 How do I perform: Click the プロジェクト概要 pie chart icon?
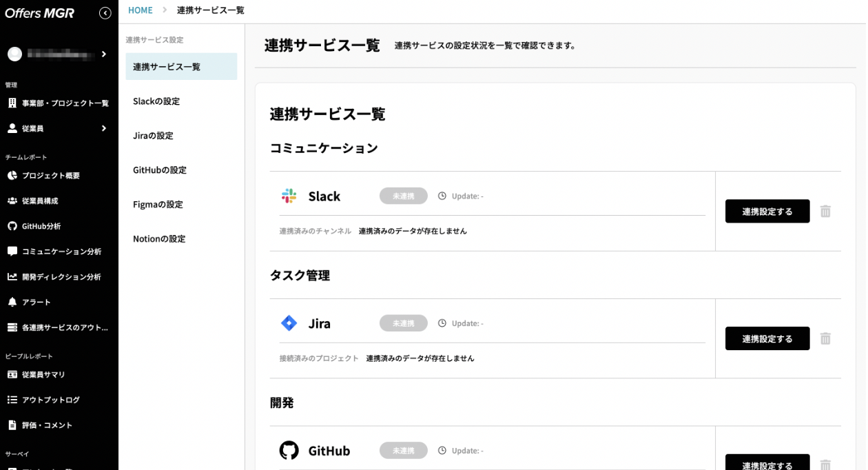12,176
